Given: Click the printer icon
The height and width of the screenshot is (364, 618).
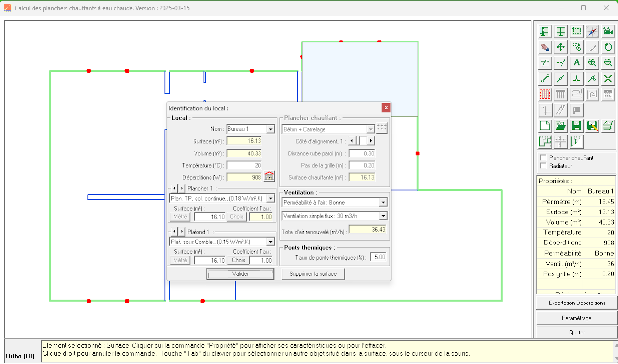Looking at the screenshot, I should pyautogui.click(x=608, y=125).
